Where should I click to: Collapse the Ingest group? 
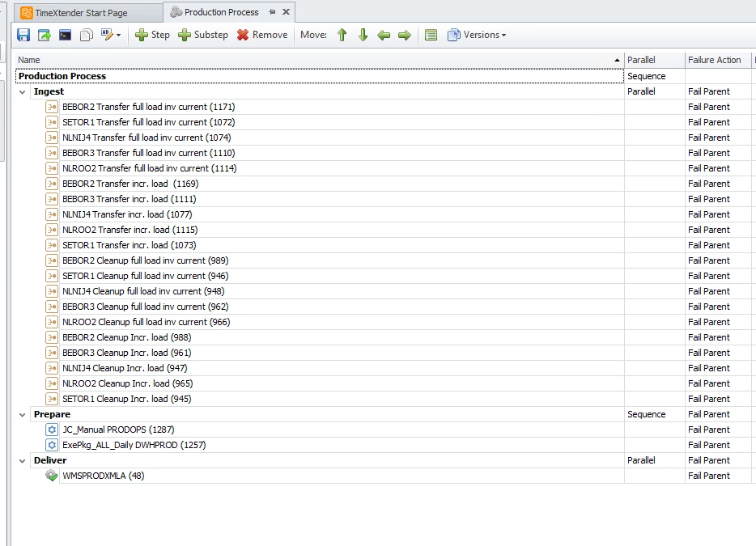point(22,91)
